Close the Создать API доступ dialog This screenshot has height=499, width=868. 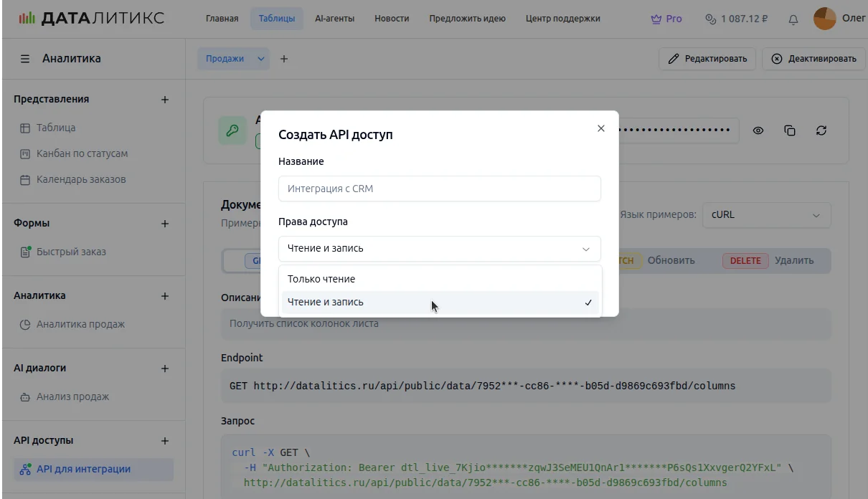(x=601, y=128)
